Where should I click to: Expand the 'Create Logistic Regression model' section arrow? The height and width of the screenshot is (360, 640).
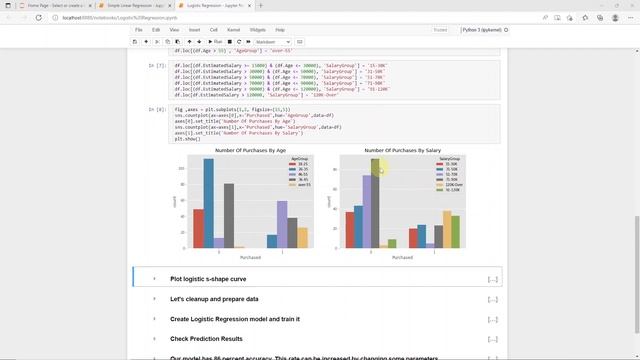154,319
